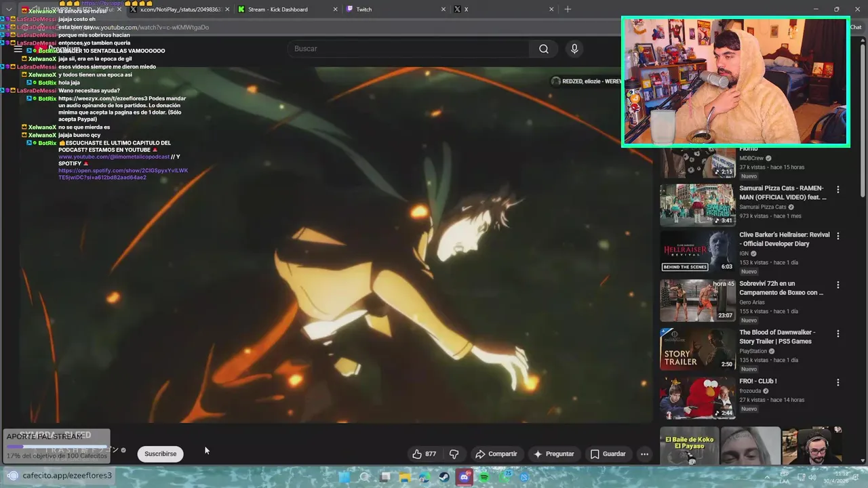868x488 pixels.
Task: Open options menu for FRO! - CLUb ! video
Action: 838,383
